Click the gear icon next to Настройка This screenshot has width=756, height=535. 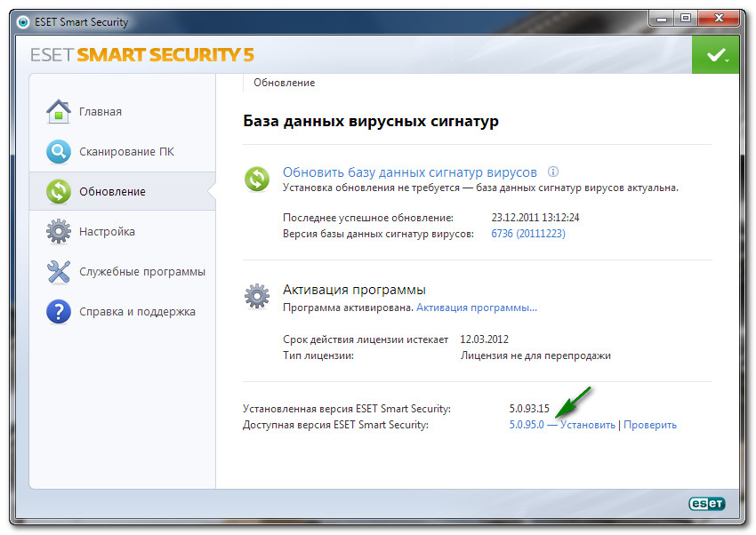pos(59,231)
